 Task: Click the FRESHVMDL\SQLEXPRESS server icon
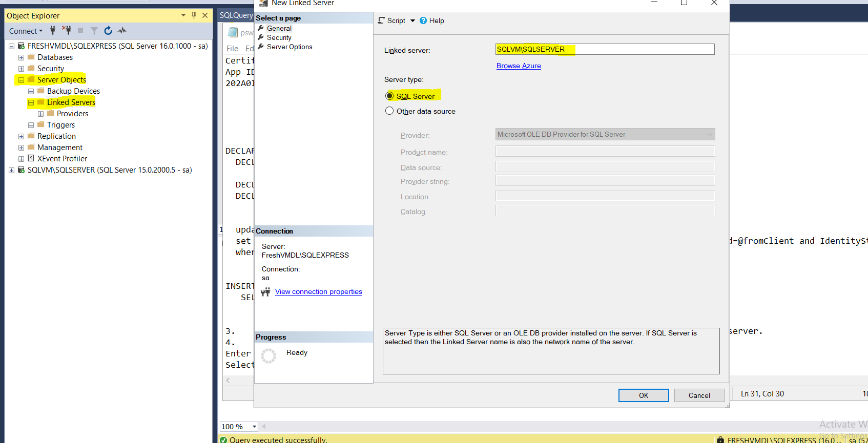click(21, 46)
